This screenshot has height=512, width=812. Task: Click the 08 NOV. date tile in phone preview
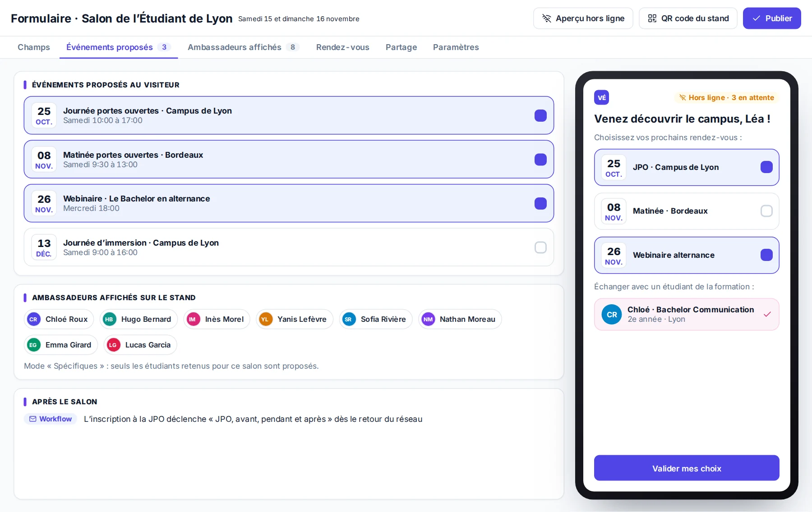click(614, 211)
